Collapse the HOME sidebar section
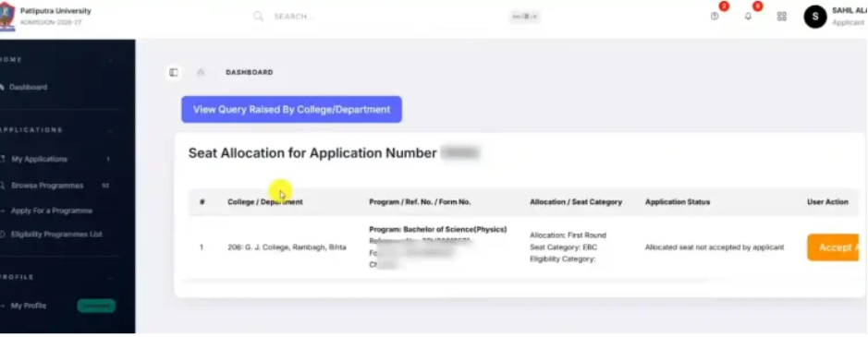The image size is (868, 337). [x=111, y=60]
